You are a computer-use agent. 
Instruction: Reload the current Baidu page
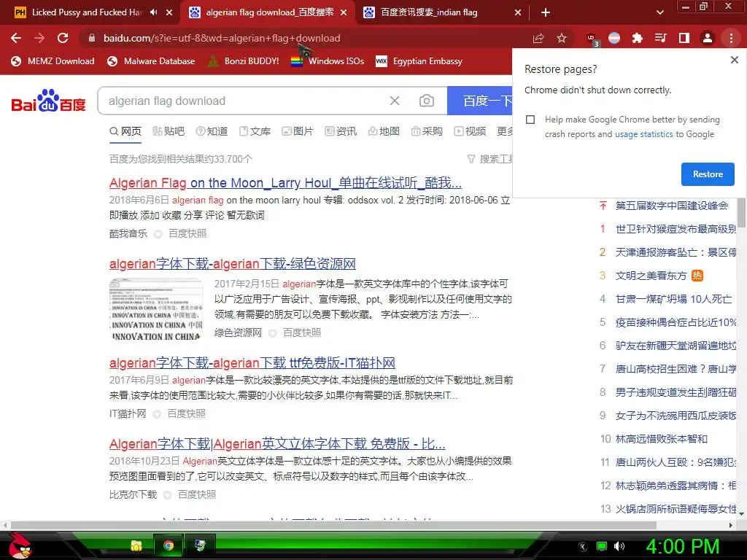63,38
